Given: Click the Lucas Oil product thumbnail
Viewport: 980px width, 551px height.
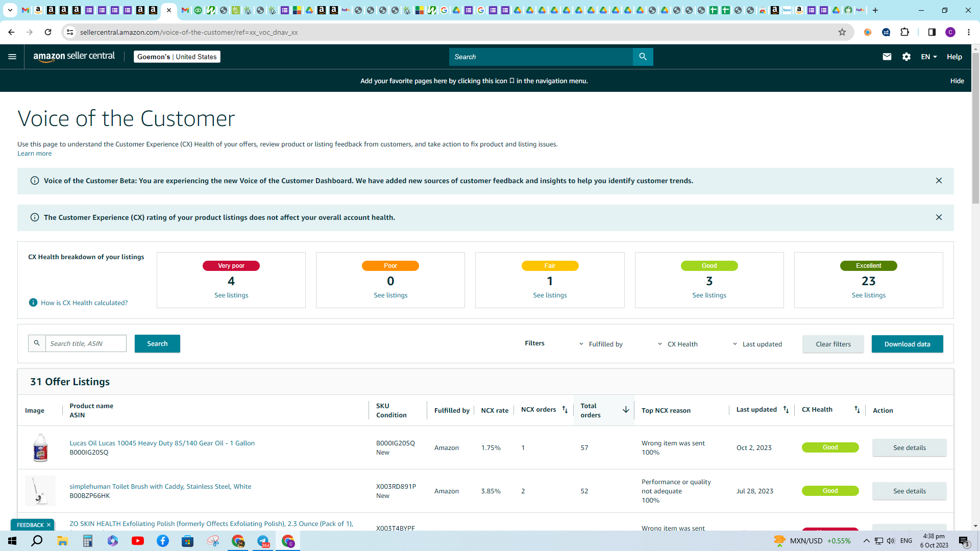Looking at the screenshot, I should pyautogui.click(x=40, y=447).
